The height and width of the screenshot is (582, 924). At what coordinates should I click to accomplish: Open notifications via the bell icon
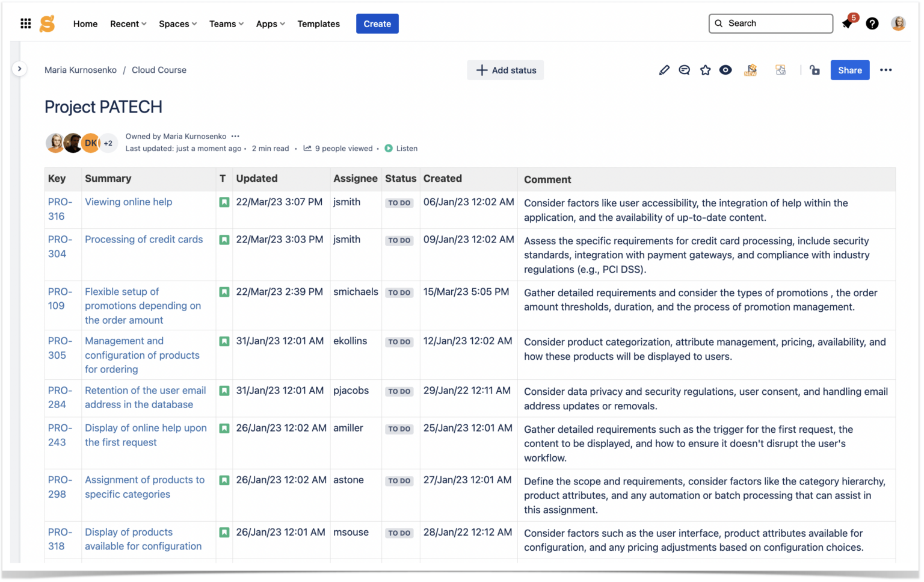pos(847,25)
